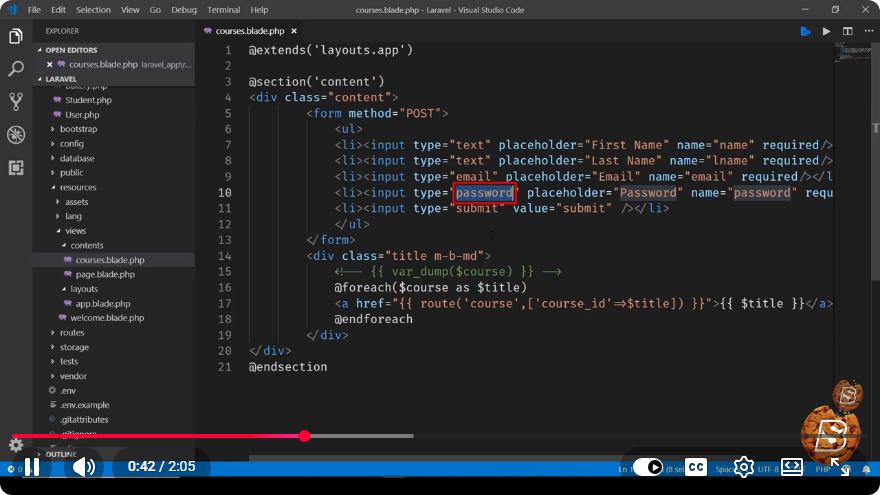Collapse the resources folder
Image resolution: width=880 pixels, height=495 pixels.
click(78, 187)
